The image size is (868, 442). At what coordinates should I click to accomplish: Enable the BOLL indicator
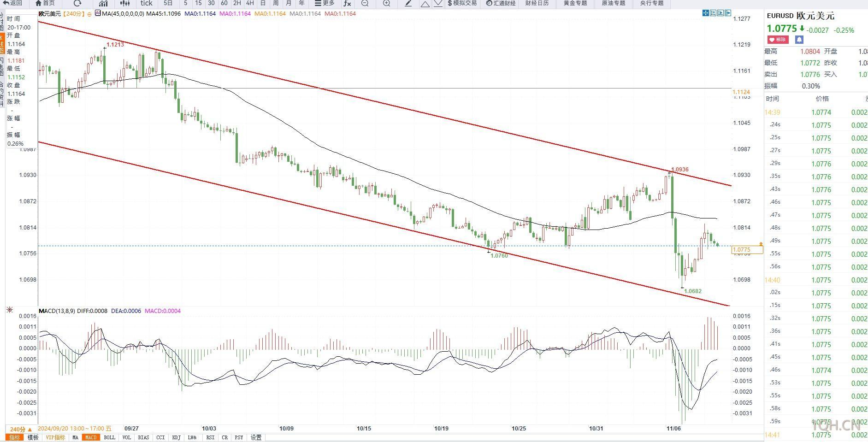point(109,437)
